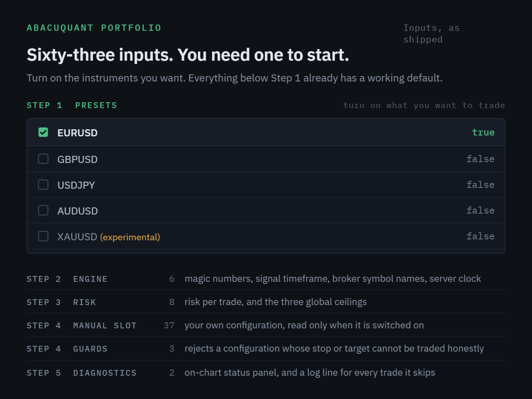Select the 'false' value for USDJPY
This screenshot has height=399, width=532.
point(480,185)
